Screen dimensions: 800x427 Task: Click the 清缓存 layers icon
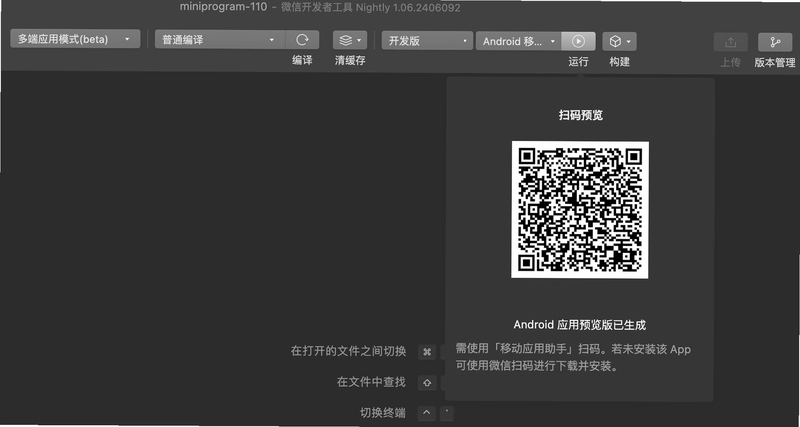346,40
